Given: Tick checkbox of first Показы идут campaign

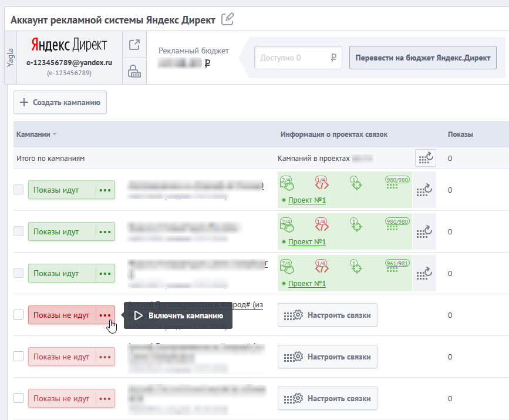Looking at the screenshot, I should (19, 189).
